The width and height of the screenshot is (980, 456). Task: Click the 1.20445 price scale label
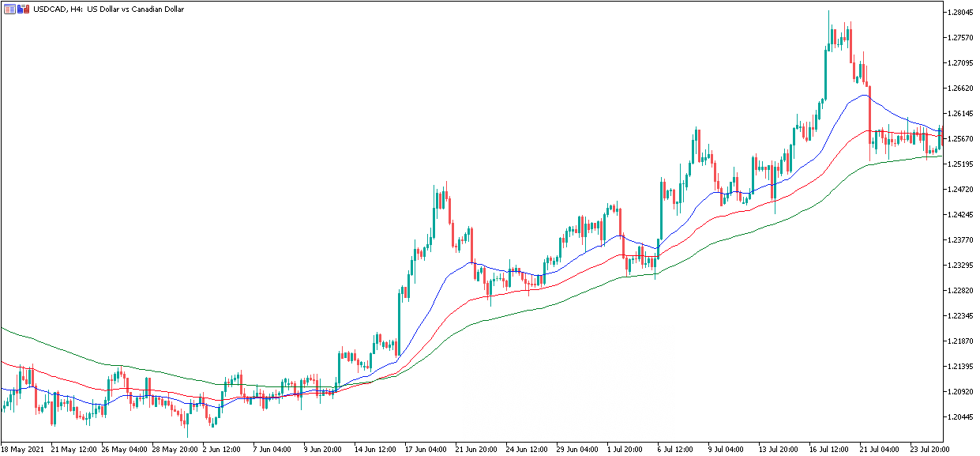pyautogui.click(x=962, y=417)
